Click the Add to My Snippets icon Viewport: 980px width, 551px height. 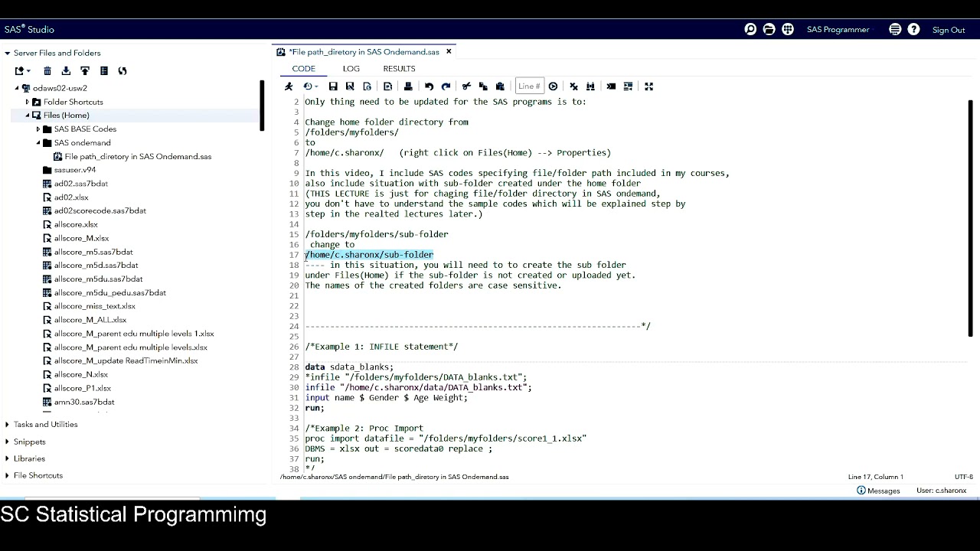(367, 86)
